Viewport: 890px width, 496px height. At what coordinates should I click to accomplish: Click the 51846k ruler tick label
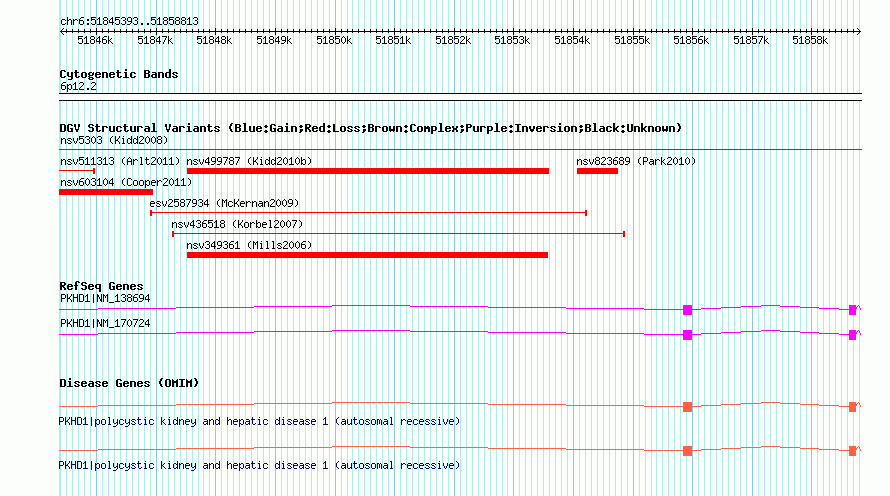click(x=95, y=41)
